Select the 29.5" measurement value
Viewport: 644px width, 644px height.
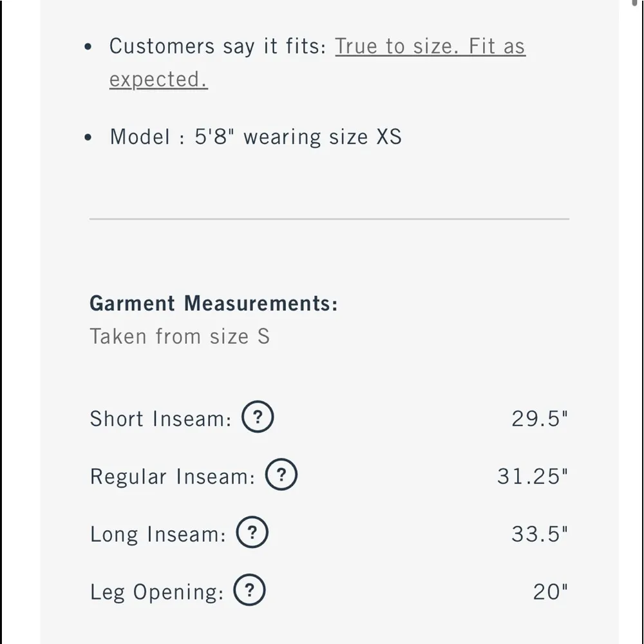click(540, 419)
